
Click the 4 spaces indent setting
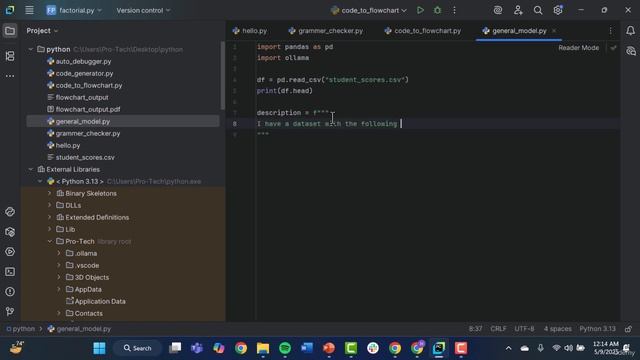tap(557, 329)
